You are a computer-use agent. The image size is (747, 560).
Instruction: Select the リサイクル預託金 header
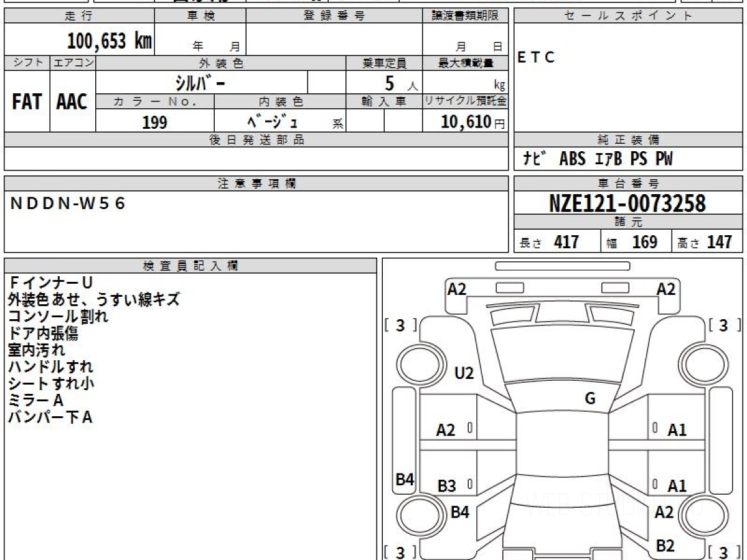[x=465, y=101]
